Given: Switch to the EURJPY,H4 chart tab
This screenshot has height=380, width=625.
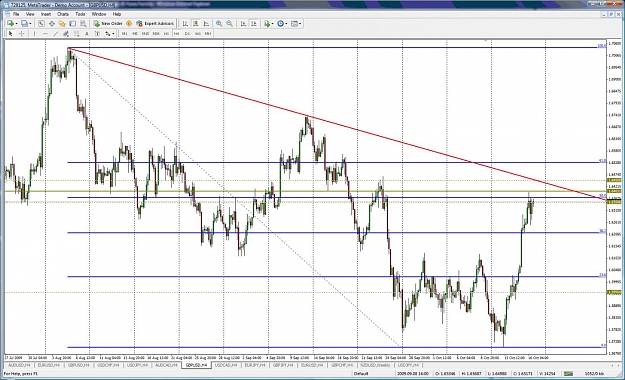Looking at the screenshot, I should tap(255, 365).
